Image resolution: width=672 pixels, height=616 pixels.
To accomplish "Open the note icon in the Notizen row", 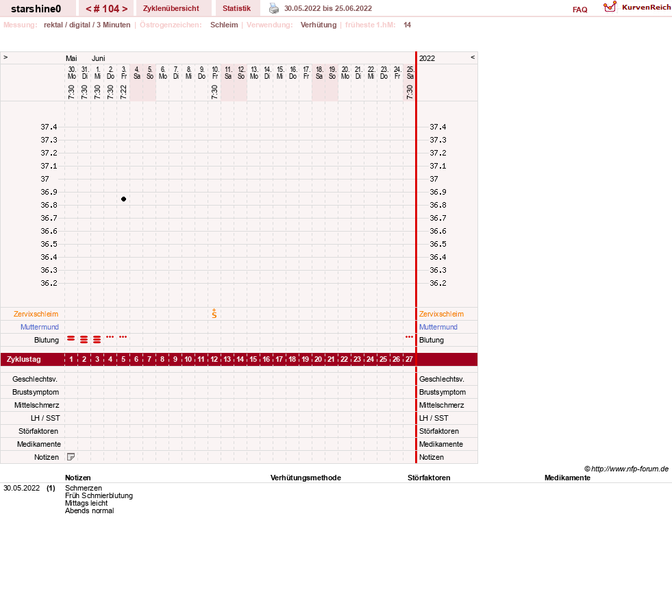I will [71, 457].
